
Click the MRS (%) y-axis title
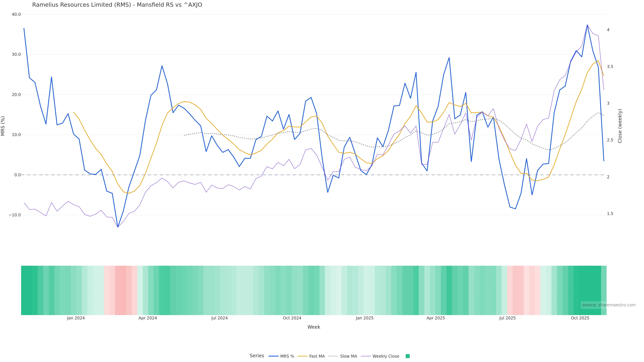tap(3, 126)
